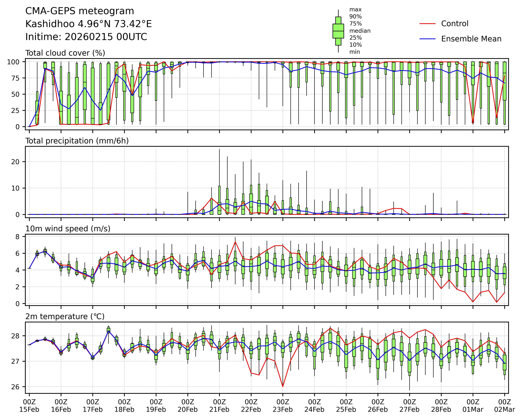Click the 00Z 25Feb axis label
The height and width of the screenshot is (420, 522).
click(346, 406)
